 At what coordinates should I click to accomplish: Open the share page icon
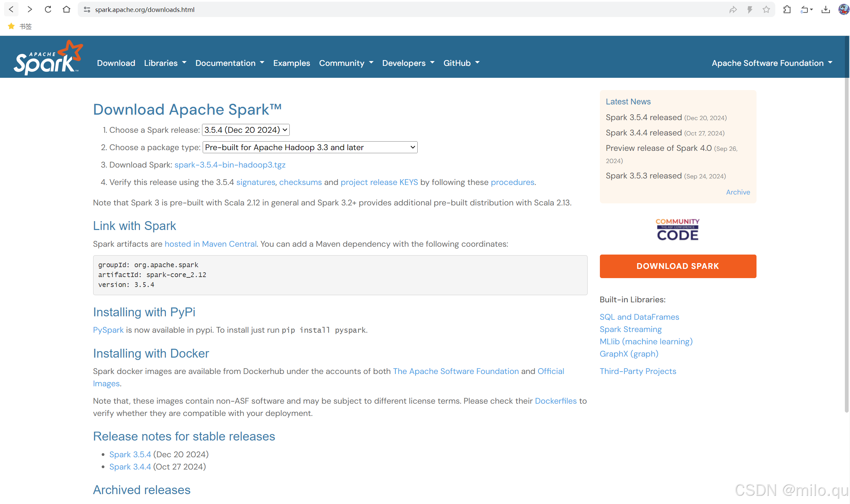(x=733, y=10)
